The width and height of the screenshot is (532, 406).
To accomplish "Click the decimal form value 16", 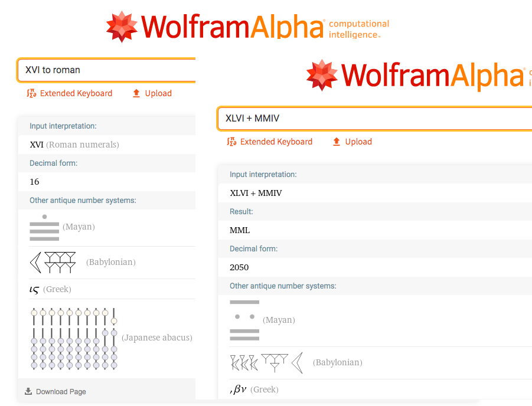I will pos(34,182).
